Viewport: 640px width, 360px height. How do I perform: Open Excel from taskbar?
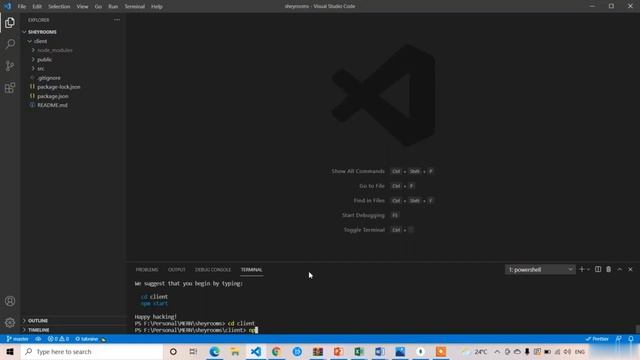click(359, 351)
